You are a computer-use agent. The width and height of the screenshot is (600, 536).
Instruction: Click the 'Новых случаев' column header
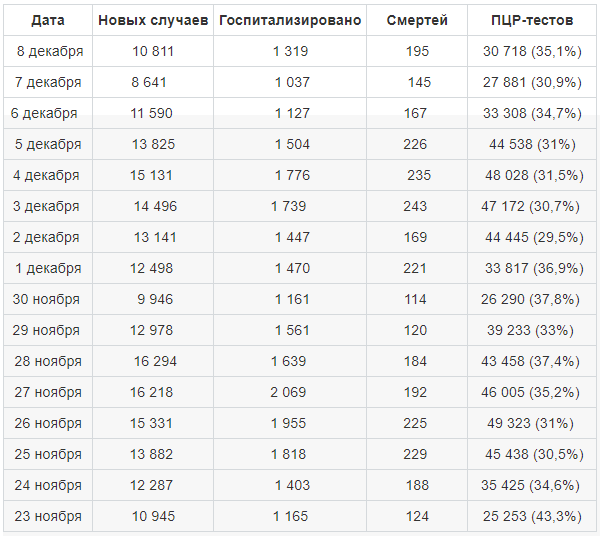[153, 20]
